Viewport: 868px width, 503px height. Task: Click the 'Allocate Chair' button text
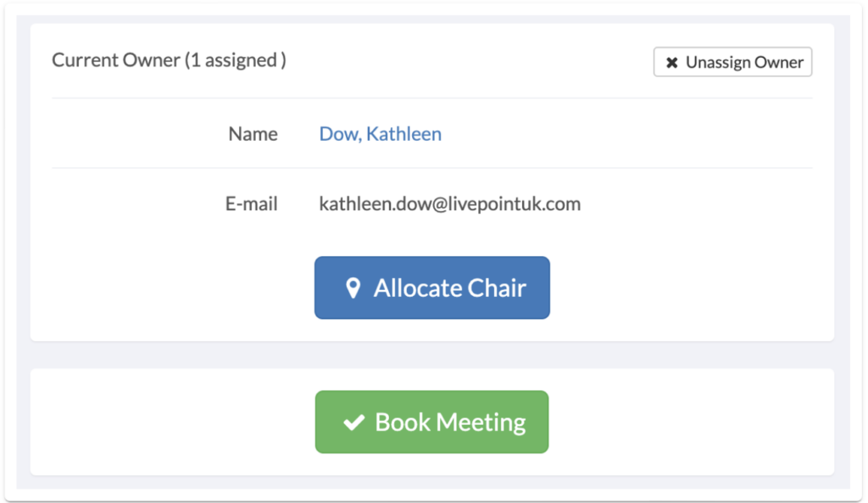tap(449, 288)
